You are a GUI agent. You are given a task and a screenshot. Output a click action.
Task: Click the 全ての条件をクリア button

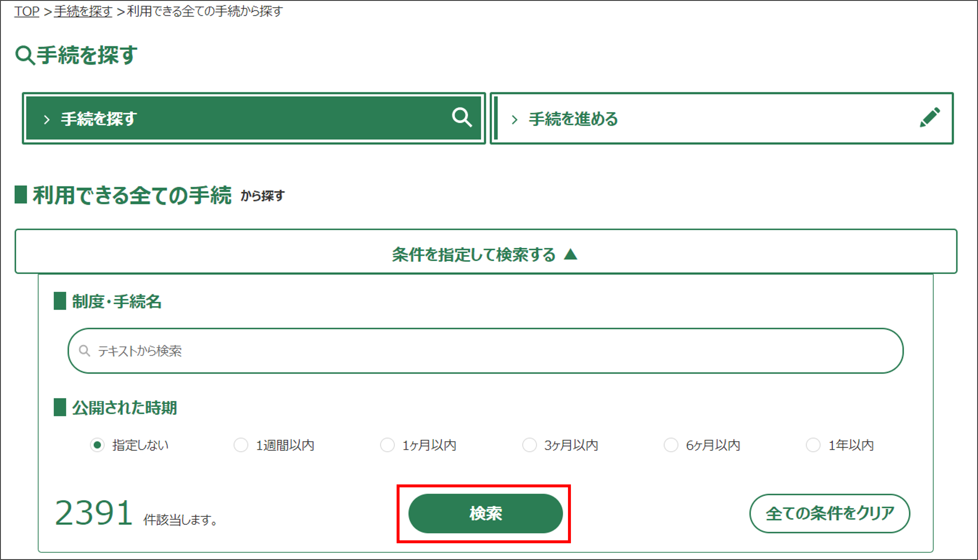point(829,514)
